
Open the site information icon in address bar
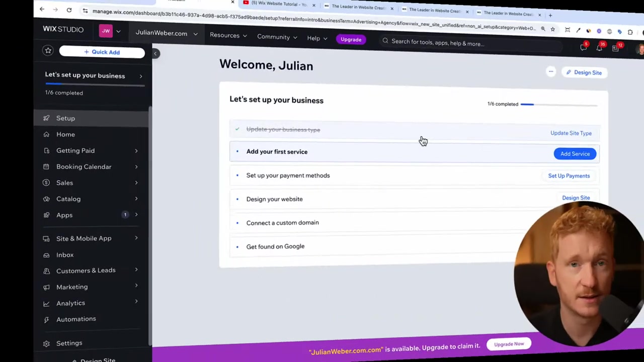pyautogui.click(x=85, y=11)
